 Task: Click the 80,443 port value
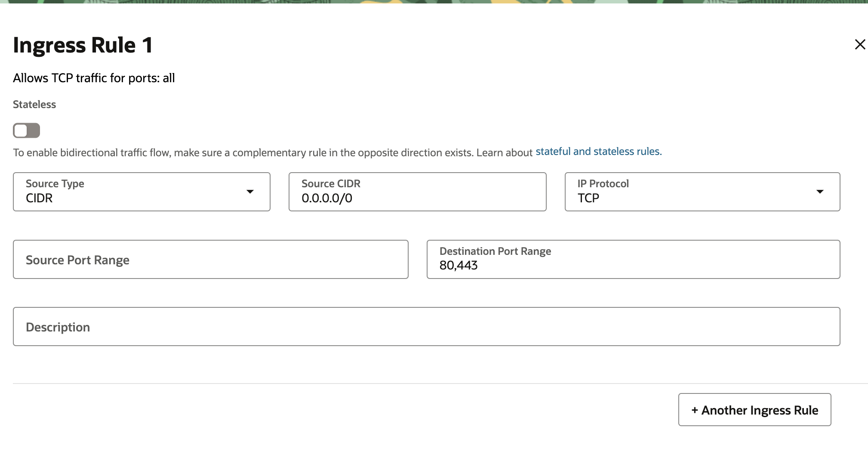coord(459,266)
